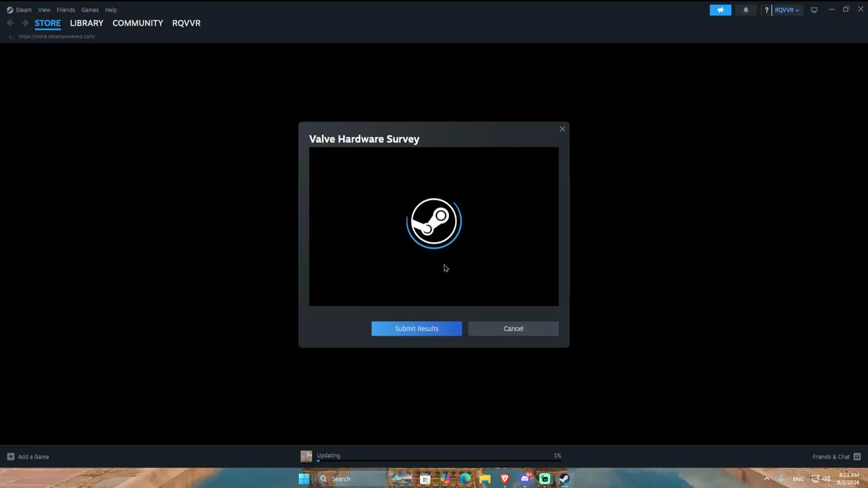Minimize the Steam window
The height and width of the screenshot is (488, 868).
pyautogui.click(x=831, y=9)
